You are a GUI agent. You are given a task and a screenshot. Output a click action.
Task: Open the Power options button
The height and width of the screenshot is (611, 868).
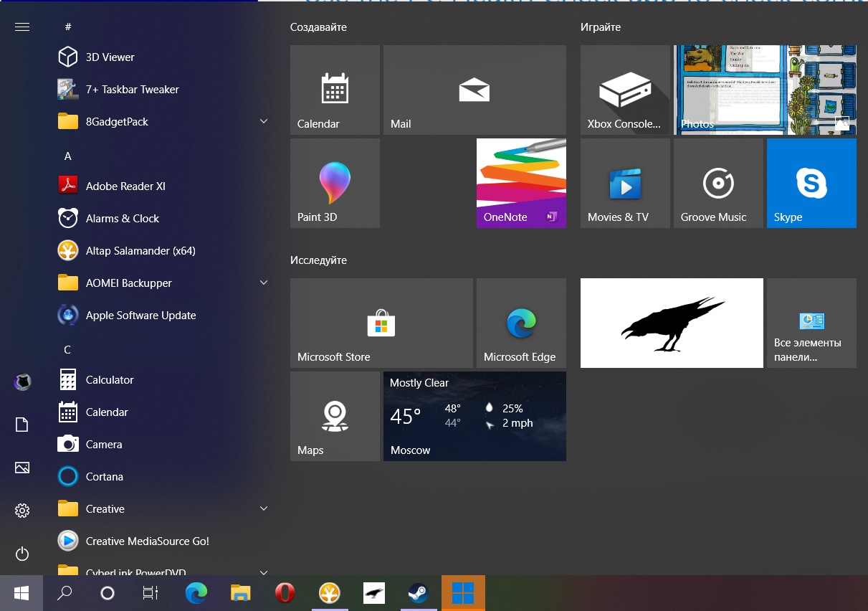pos(22,554)
